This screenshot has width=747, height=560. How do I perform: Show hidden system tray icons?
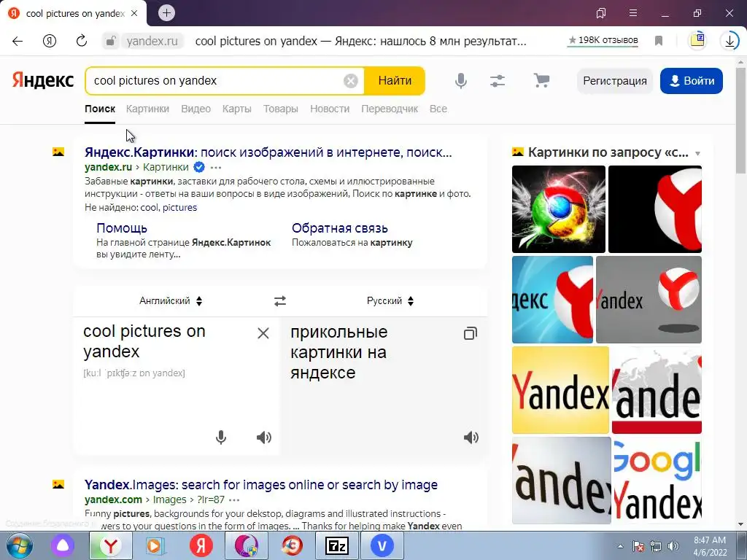click(620, 547)
